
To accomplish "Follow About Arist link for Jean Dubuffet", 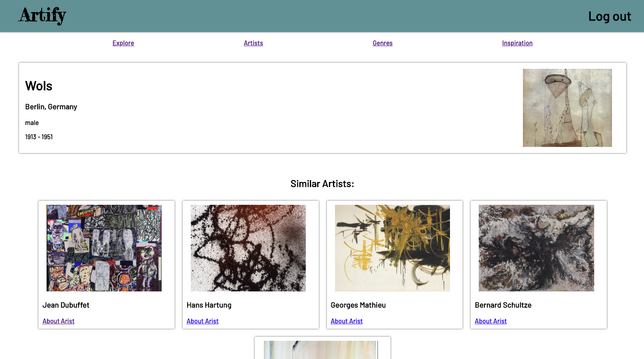I will (x=58, y=321).
